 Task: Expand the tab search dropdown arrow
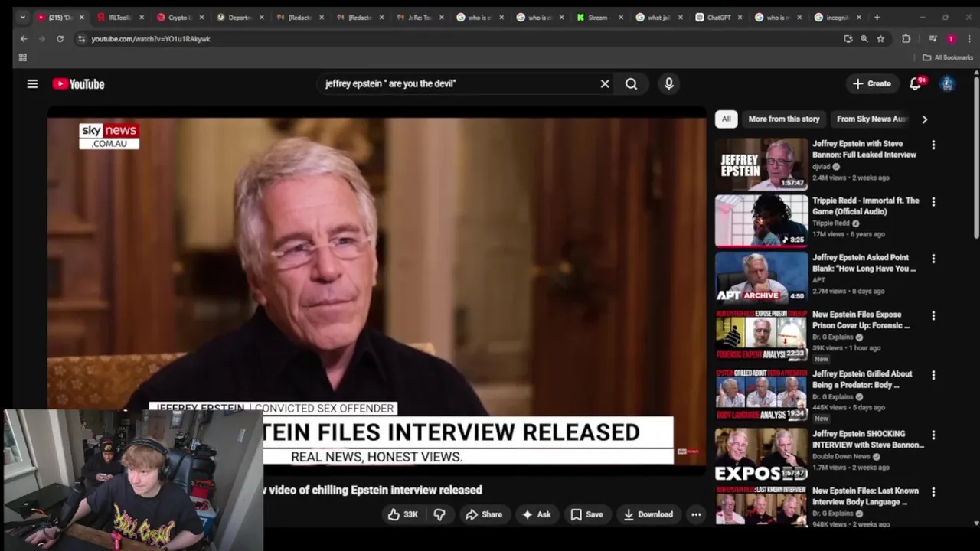(22, 17)
